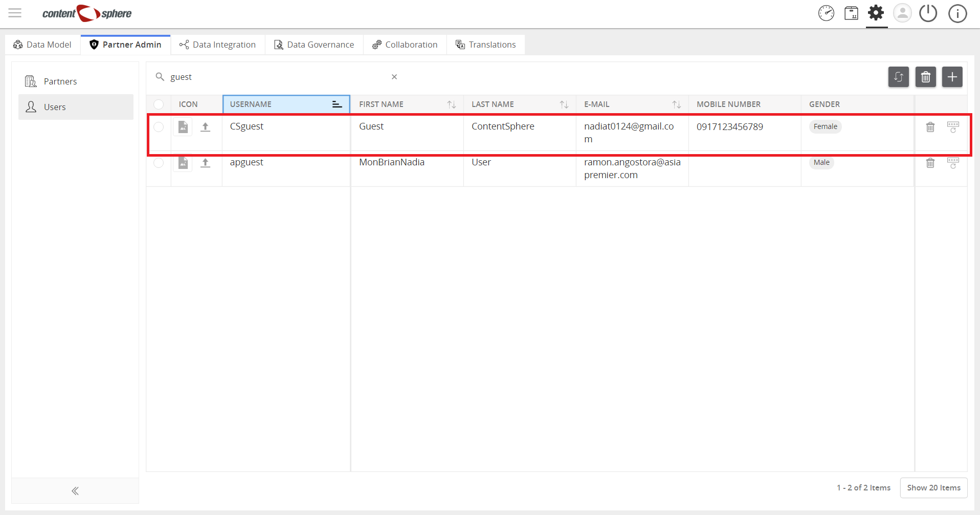Sort by E-Mail column
The width and height of the screenshot is (980, 515).
click(x=676, y=104)
